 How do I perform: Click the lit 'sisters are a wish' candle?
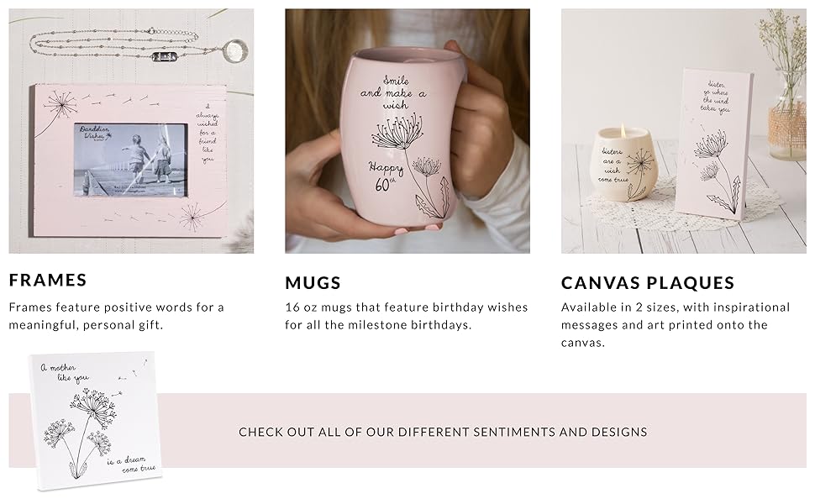point(626,164)
